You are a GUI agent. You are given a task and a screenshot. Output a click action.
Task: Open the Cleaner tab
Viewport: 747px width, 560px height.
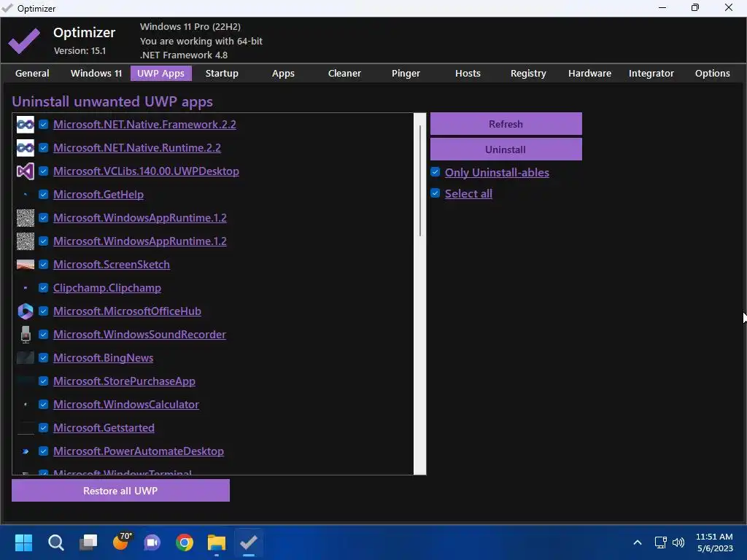[344, 74]
